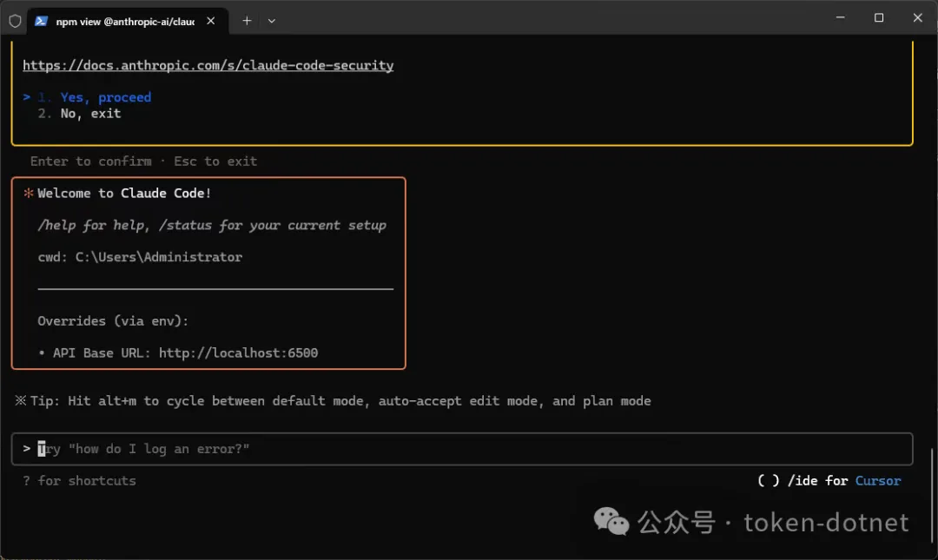Viewport: 938px width, 560px height.
Task: Click the orange Claude Code asterisk icon
Action: point(29,194)
